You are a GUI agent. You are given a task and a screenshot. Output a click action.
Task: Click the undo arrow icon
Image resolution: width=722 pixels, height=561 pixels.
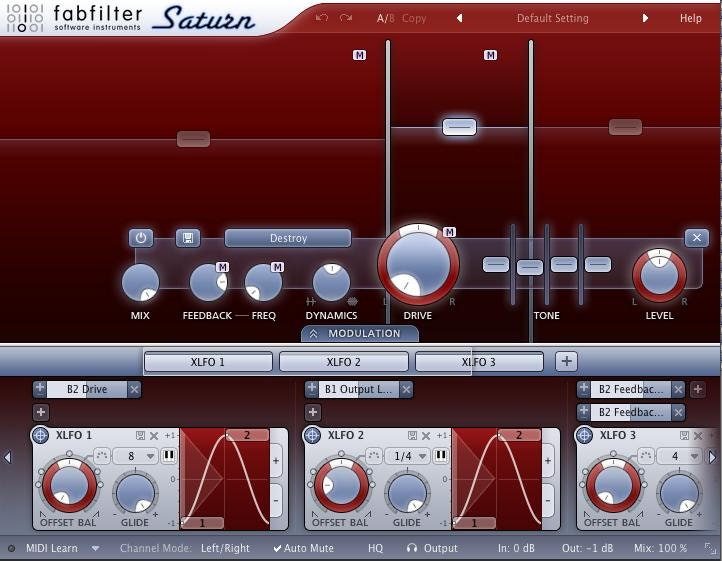click(322, 18)
